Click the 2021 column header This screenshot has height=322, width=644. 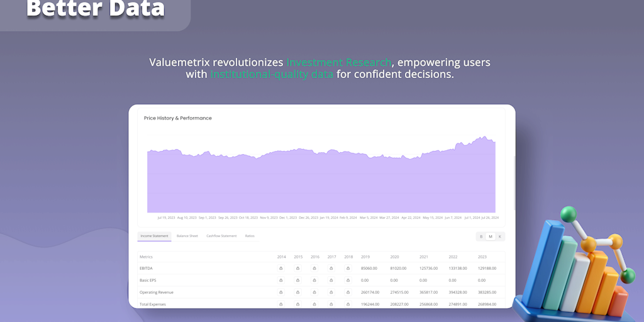423,257
